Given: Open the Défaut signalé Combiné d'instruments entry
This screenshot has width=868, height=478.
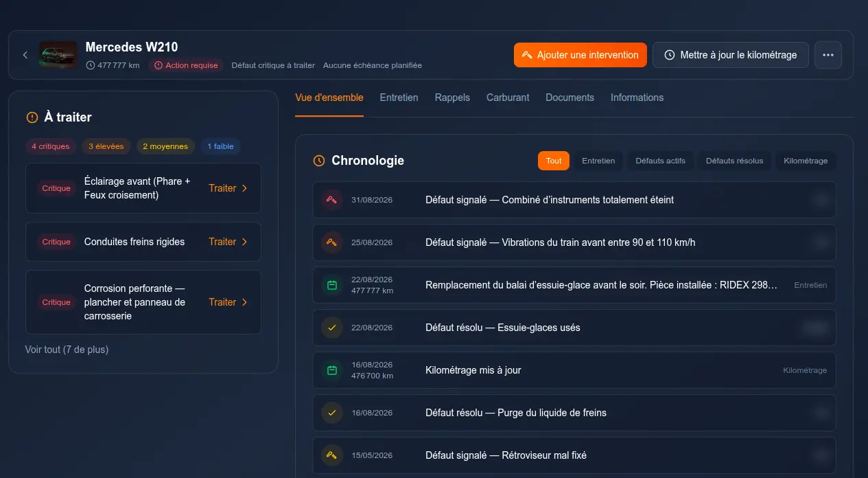Looking at the screenshot, I should [x=574, y=200].
